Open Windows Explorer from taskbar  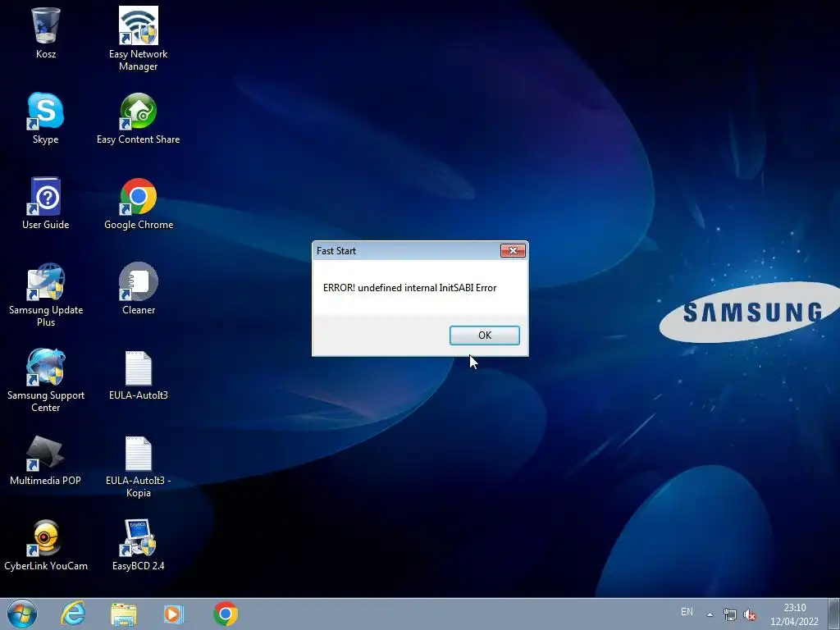(124, 614)
